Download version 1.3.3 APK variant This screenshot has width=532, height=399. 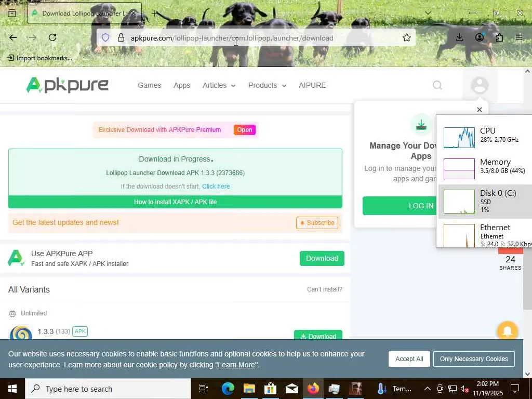[x=318, y=336]
